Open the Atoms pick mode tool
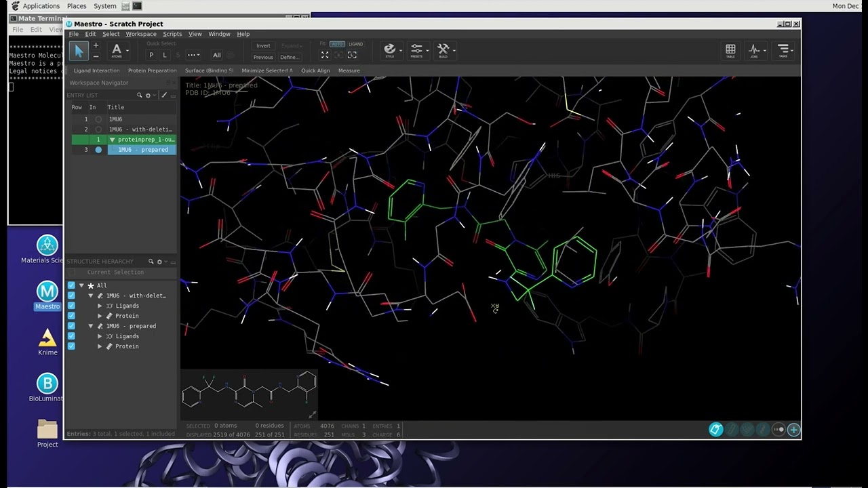The width and height of the screenshot is (868, 488). click(x=117, y=51)
